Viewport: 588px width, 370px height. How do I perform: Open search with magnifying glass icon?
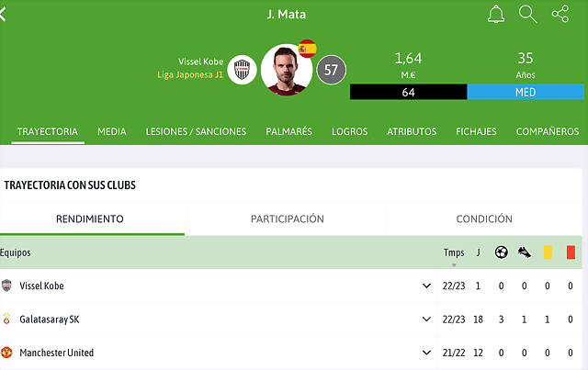click(527, 15)
